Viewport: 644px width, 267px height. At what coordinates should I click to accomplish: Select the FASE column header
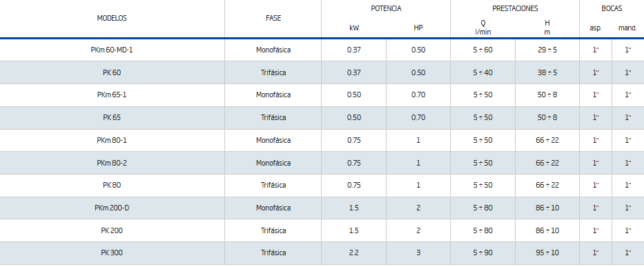click(273, 18)
